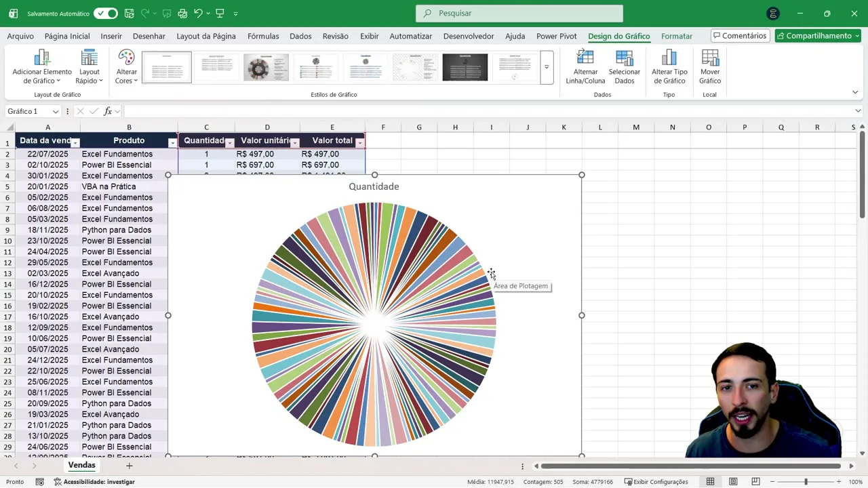Viewport: 868px width, 488px height.
Task: Open the Name Box dropdown arrow
Action: [x=56, y=111]
